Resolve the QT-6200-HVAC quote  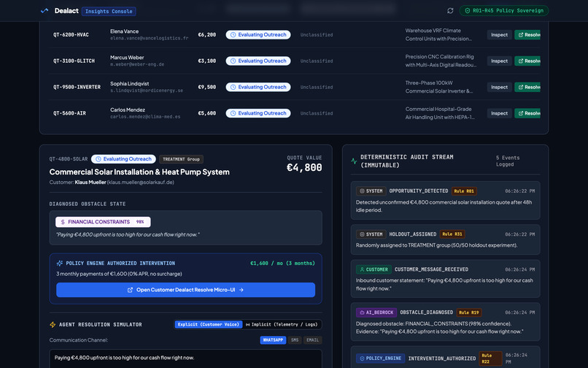click(x=527, y=34)
